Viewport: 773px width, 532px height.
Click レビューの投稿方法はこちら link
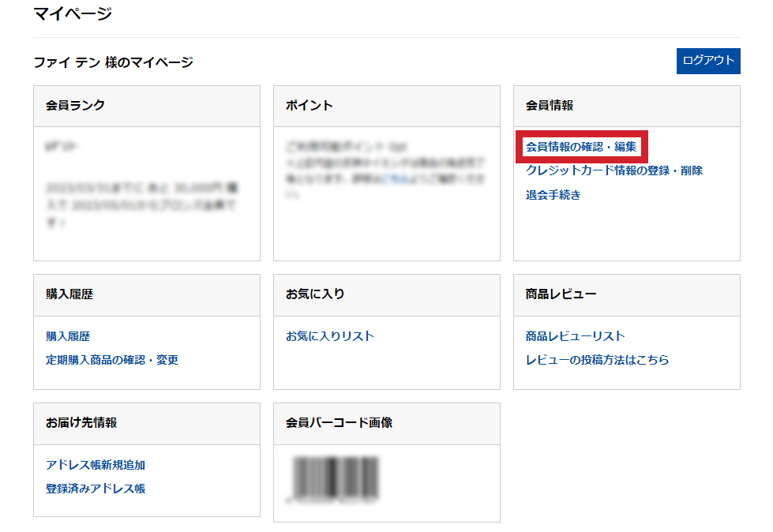(x=597, y=360)
